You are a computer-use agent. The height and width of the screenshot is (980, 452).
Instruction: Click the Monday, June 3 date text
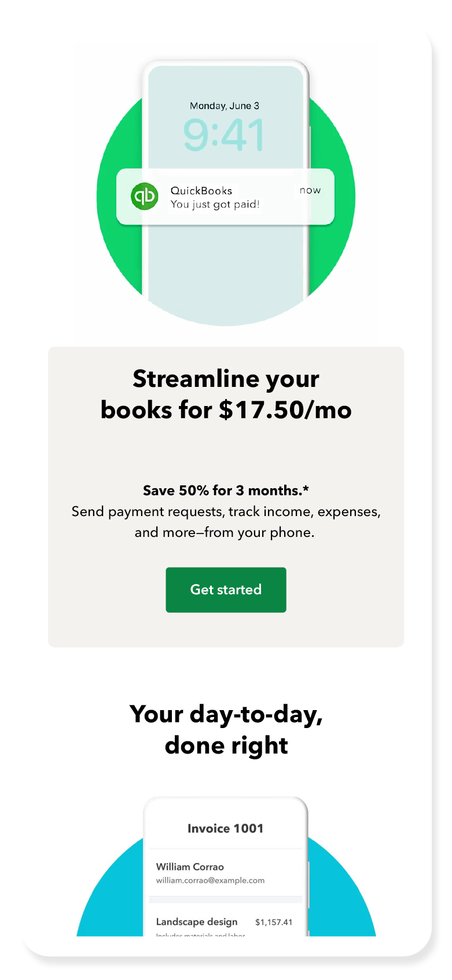(x=225, y=106)
